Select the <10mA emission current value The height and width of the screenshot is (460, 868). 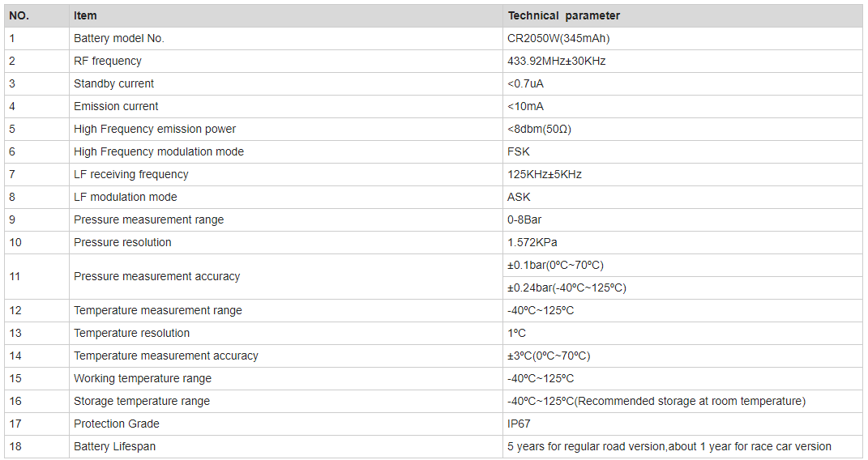click(526, 106)
